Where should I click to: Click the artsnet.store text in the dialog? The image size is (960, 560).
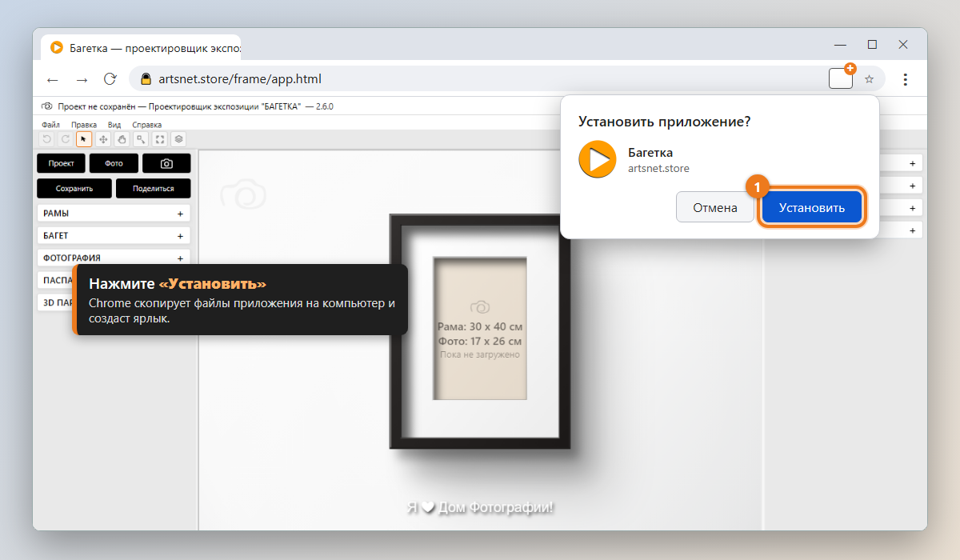pos(658,169)
